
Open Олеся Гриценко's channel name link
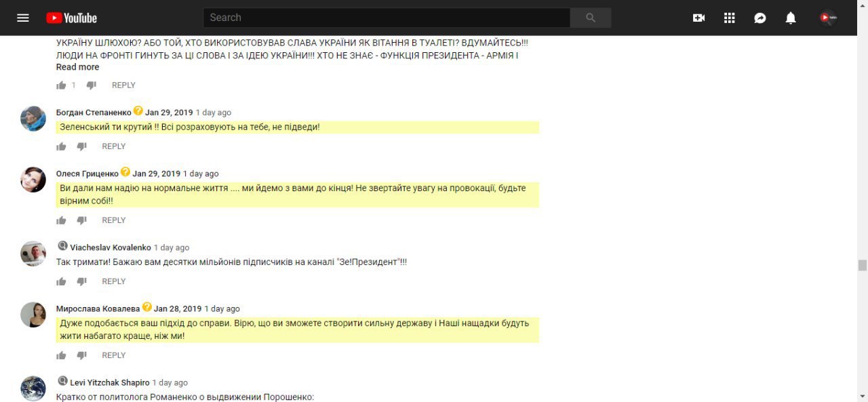pos(87,174)
